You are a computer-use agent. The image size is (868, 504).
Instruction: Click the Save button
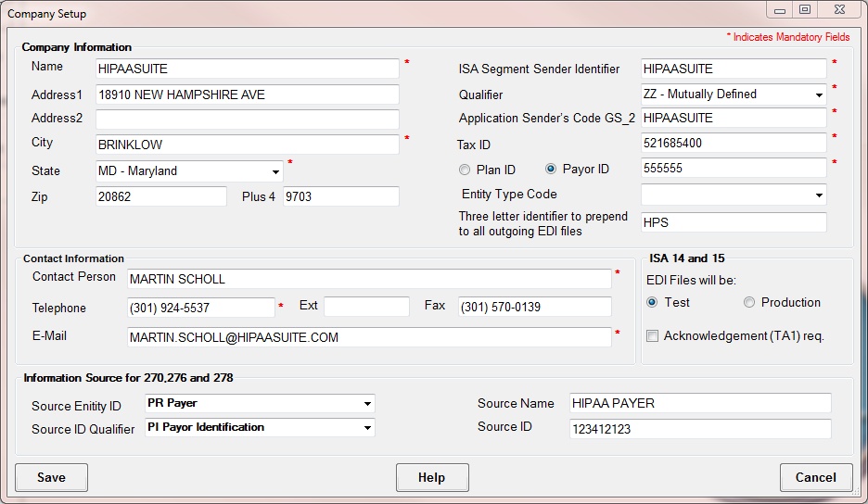(x=51, y=477)
